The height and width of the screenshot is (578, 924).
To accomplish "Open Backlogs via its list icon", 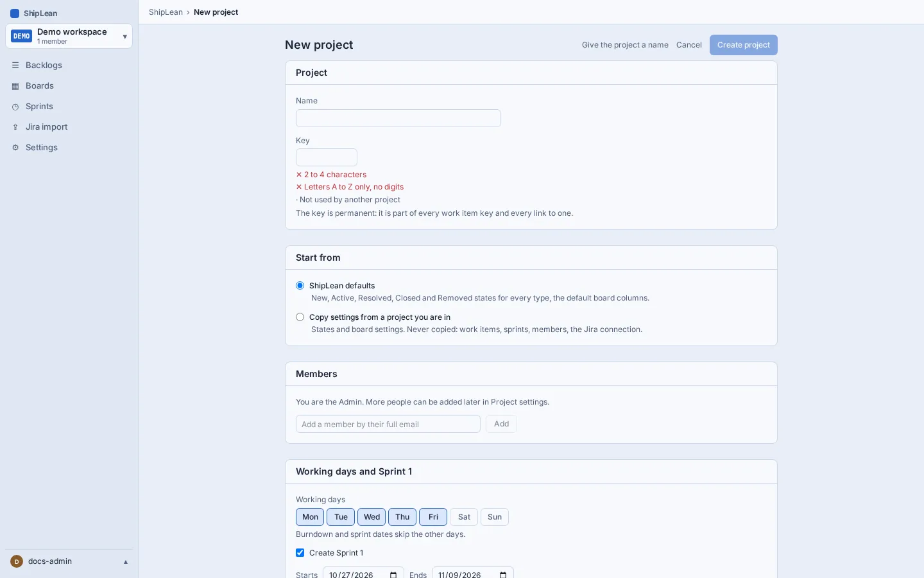I will point(15,66).
